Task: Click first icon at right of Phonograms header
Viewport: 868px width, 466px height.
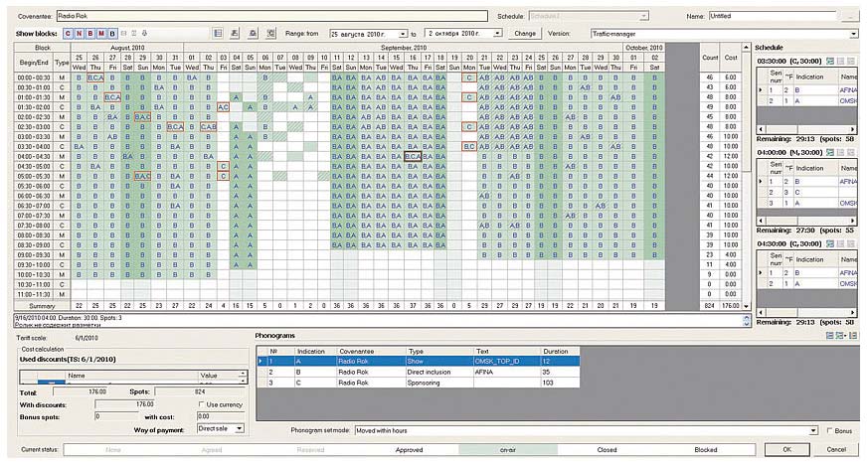Action: 830,336
